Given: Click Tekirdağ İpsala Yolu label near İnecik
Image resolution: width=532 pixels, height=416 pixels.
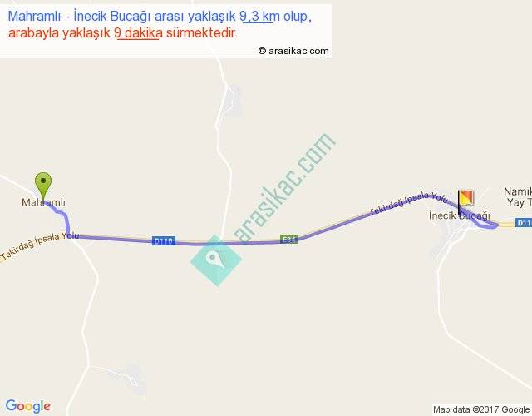Looking at the screenshot, I should tap(408, 204).
